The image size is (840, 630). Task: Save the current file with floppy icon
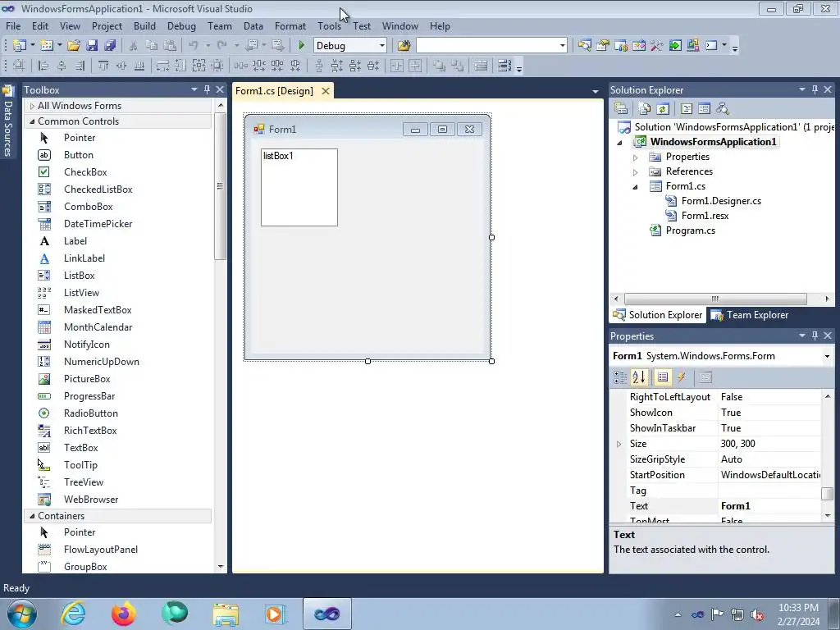[92, 46]
